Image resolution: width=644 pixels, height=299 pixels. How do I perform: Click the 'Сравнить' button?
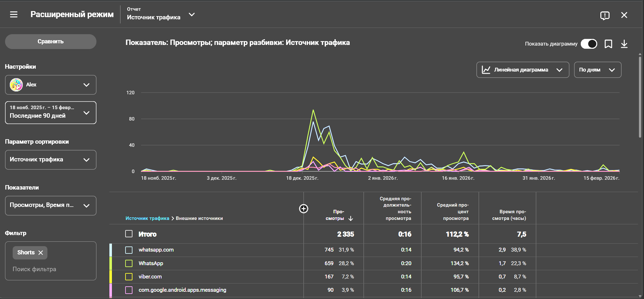[x=51, y=41]
